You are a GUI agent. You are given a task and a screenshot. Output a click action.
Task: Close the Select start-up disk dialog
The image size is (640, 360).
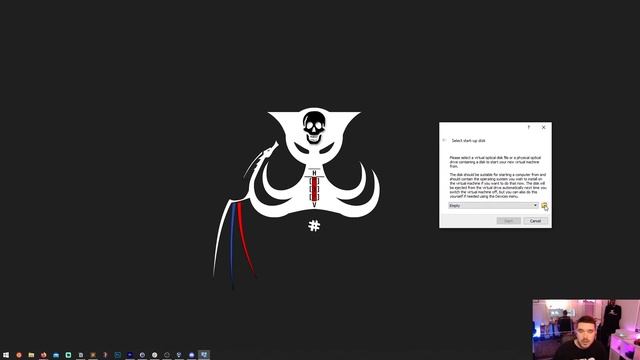pyautogui.click(x=544, y=127)
